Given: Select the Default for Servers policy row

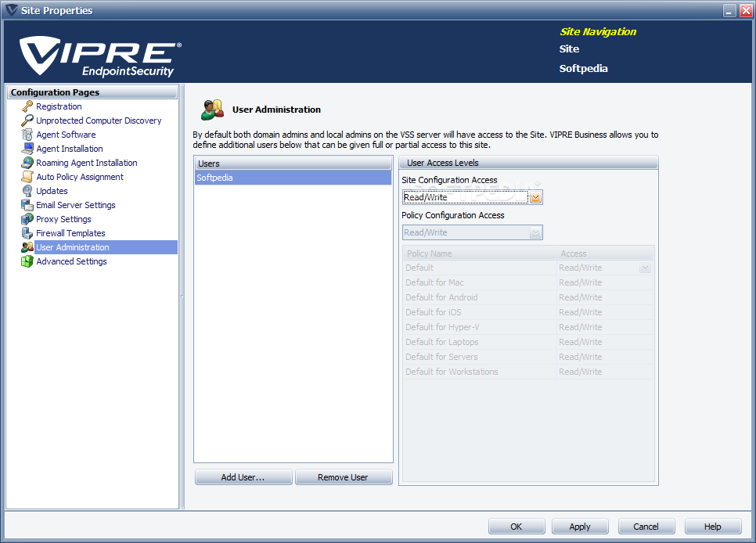Looking at the screenshot, I should [528, 357].
